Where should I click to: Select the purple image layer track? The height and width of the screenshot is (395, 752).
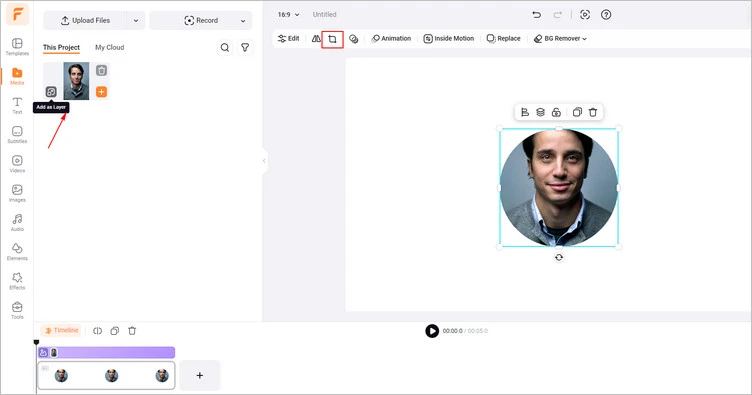106,353
